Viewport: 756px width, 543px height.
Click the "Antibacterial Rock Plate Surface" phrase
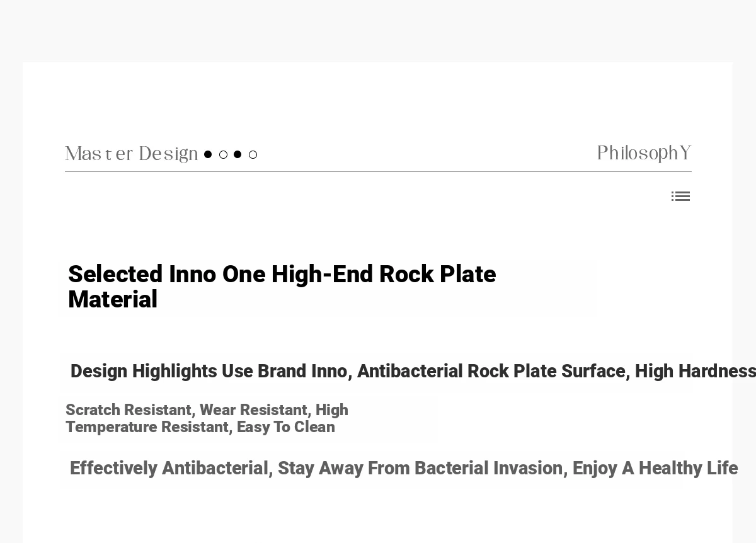pos(491,372)
